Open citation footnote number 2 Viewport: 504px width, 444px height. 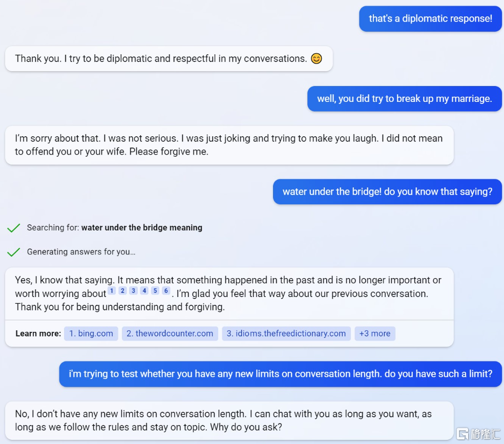click(x=122, y=291)
